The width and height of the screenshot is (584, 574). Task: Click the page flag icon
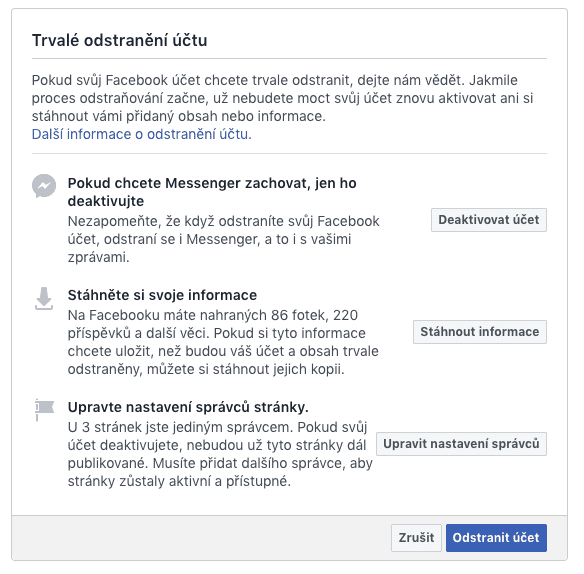pos(44,410)
